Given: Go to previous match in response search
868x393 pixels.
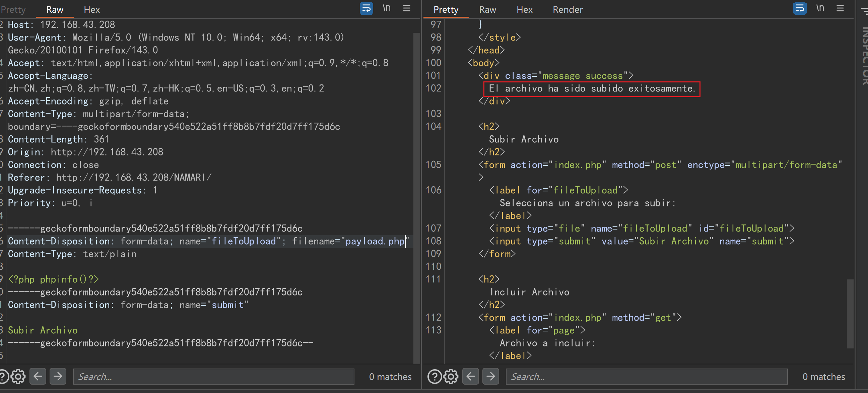Looking at the screenshot, I should [471, 376].
